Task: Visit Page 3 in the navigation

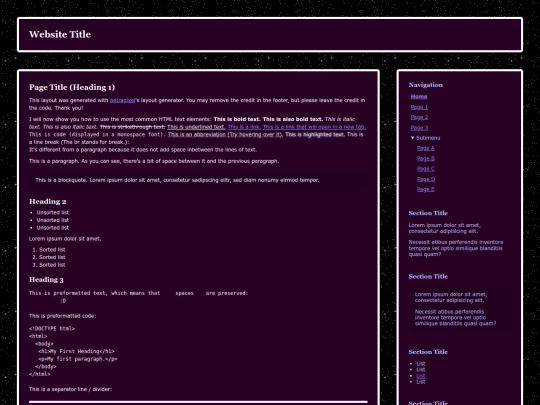Action: point(419,128)
